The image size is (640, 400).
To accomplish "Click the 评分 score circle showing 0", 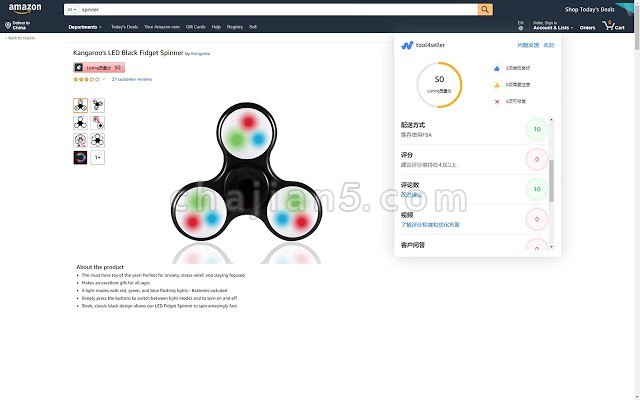I will 537,159.
